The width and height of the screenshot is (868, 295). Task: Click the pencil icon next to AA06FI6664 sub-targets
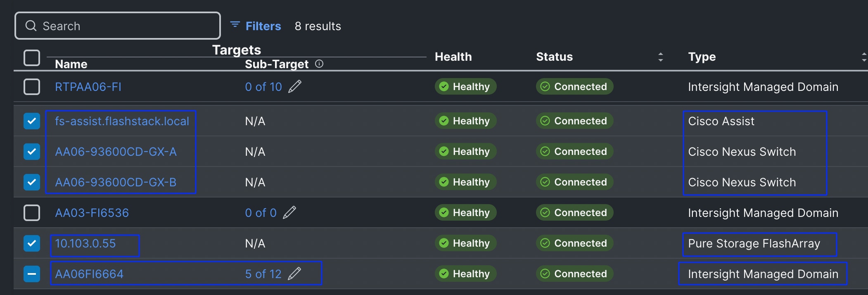click(x=294, y=273)
